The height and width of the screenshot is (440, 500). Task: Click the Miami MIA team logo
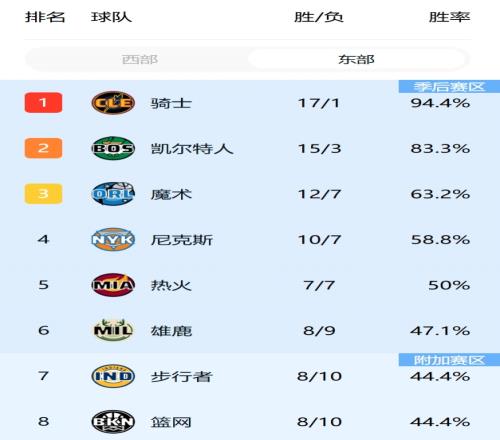coord(113,285)
